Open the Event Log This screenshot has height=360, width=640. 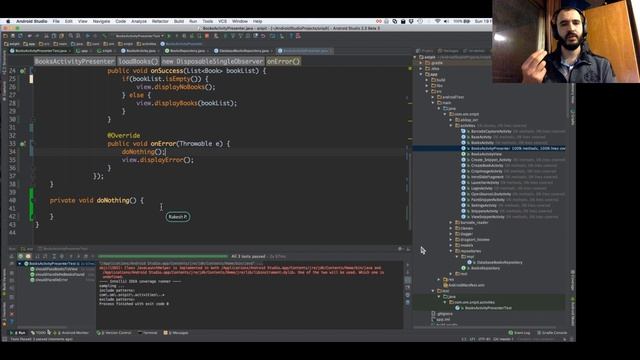click(520, 333)
